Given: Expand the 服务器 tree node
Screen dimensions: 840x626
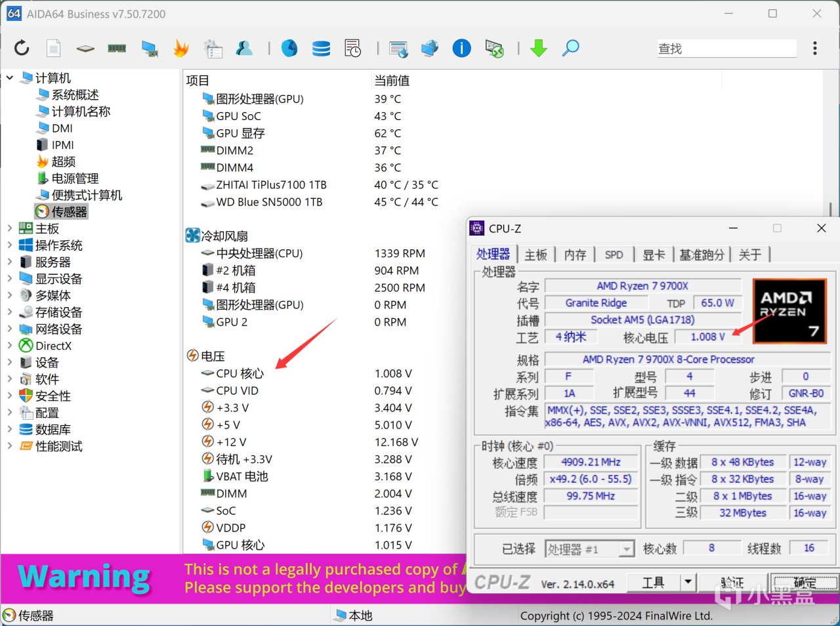Looking at the screenshot, I should (x=10, y=262).
